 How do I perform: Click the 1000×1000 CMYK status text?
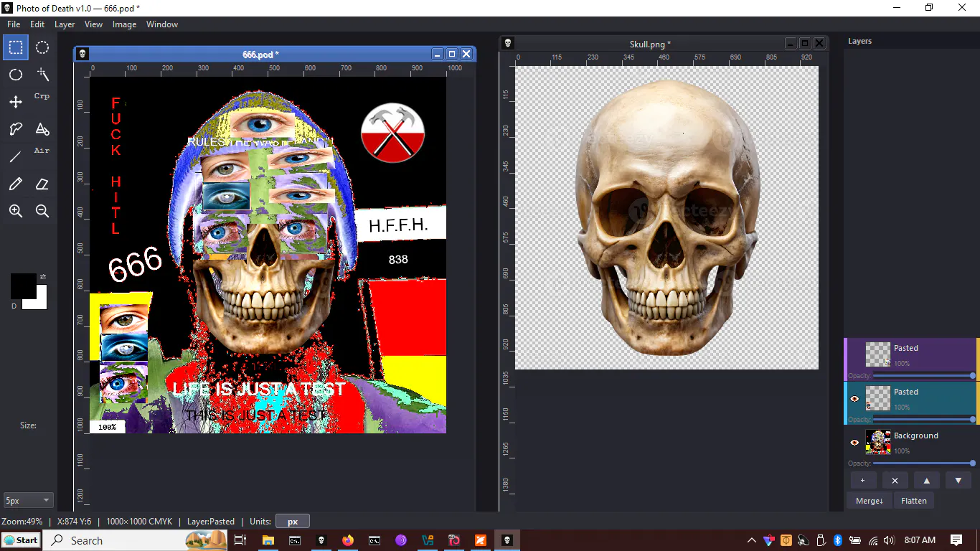tap(139, 522)
